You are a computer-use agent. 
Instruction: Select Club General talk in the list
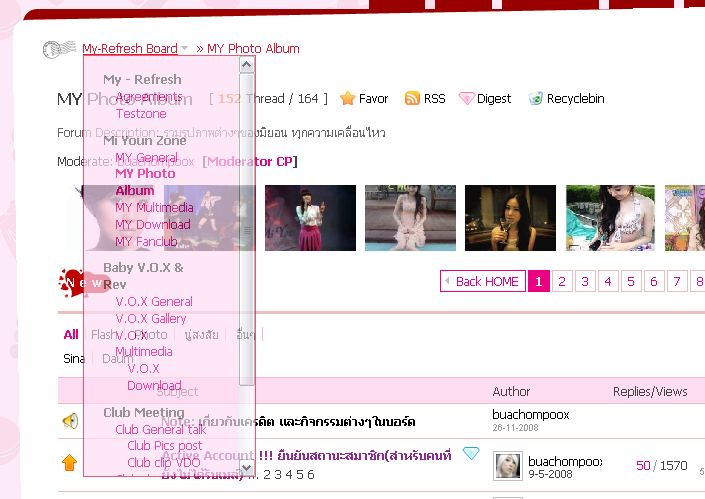[161, 430]
